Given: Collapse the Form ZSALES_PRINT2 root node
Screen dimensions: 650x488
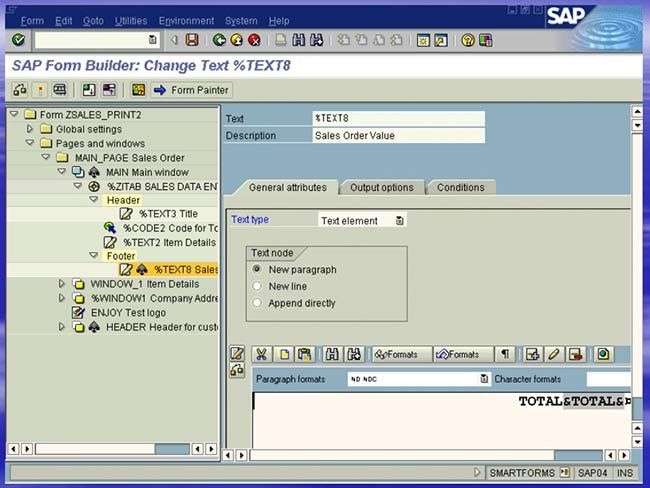Looking at the screenshot, I should click(x=14, y=114).
